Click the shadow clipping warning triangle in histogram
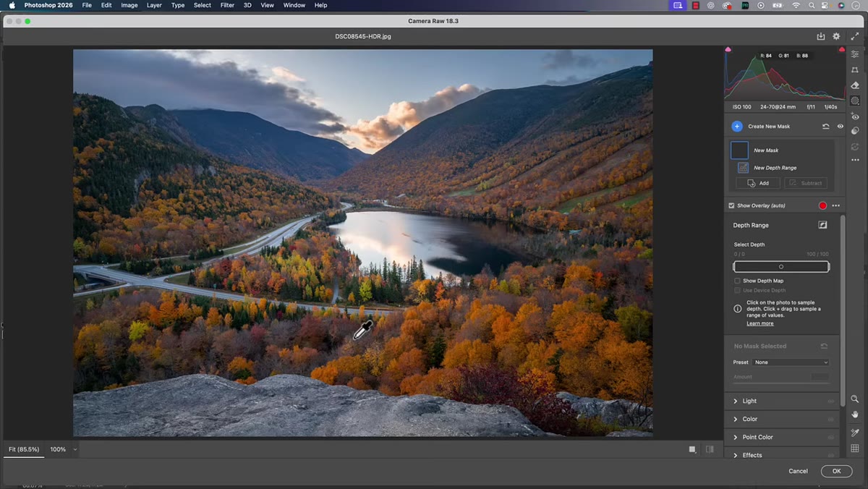Image resolution: width=868 pixels, height=489 pixels. pos(728,50)
